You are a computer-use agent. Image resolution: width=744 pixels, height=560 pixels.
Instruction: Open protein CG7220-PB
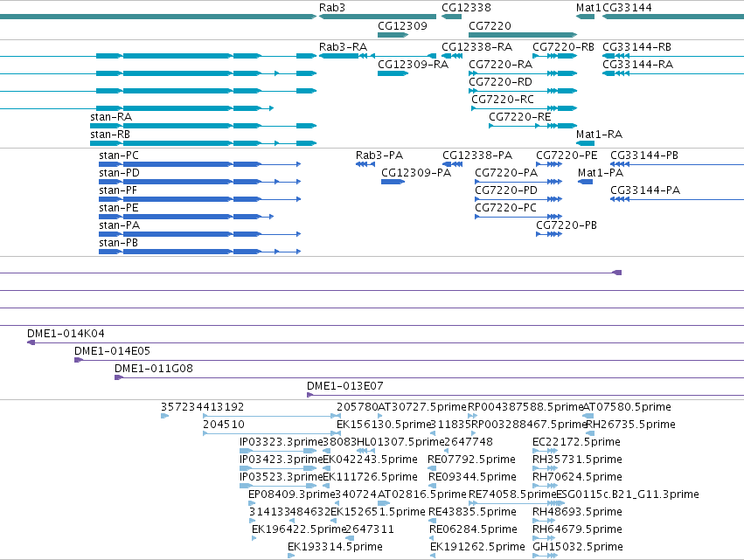(x=566, y=225)
